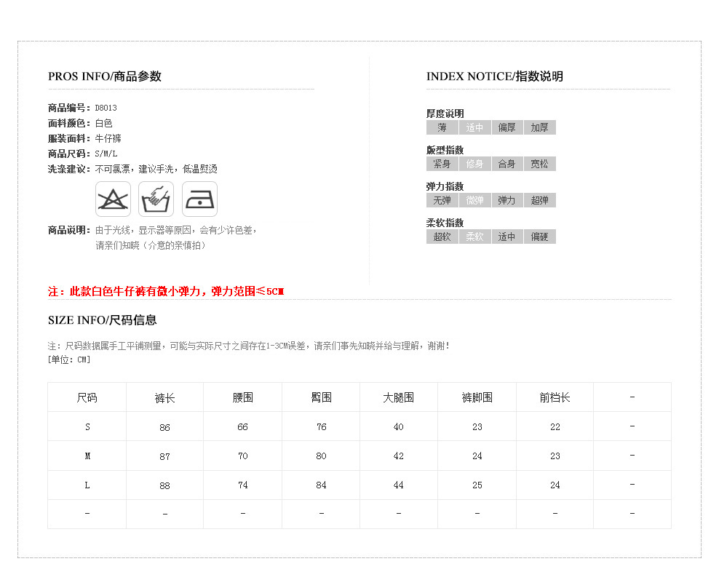Click the fabric value 牛仔裤
Image resolution: width=719 pixels, height=588 pixels.
coord(108,138)
